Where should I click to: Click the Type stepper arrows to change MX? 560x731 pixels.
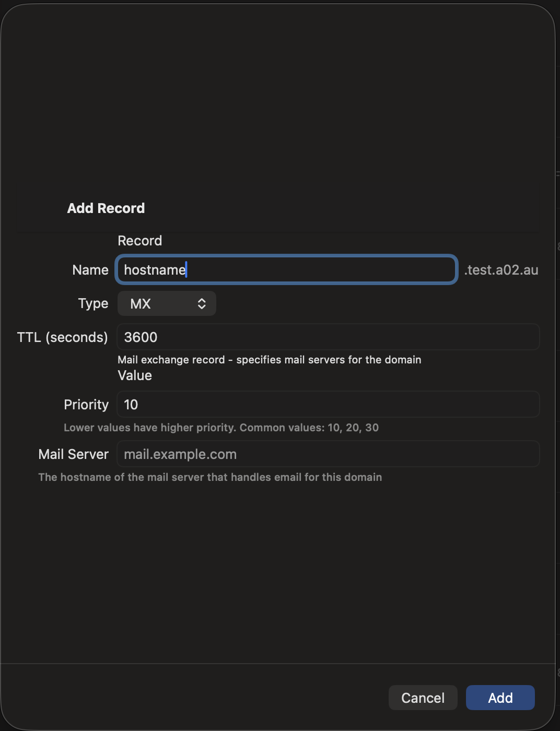click(x=201, y=303)
